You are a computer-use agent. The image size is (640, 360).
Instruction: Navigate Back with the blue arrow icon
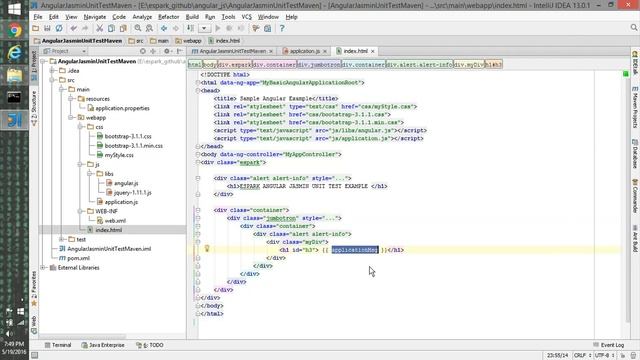point(164,28)
